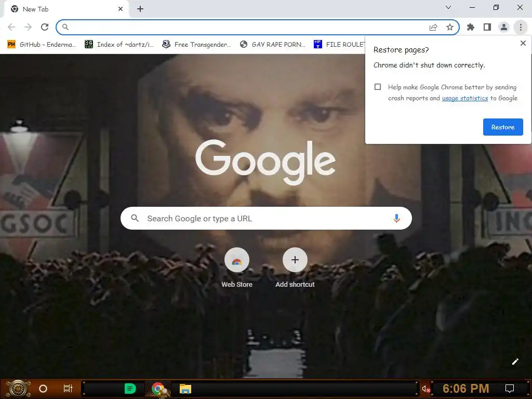Start voice search with the microphone icon
This screenshot has width=532, height=399.
coord(396,218)
